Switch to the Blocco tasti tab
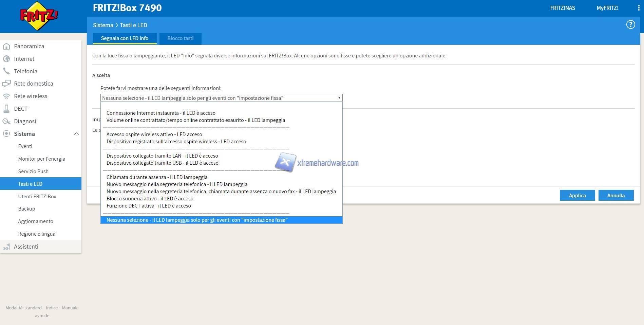The image size is (644, 325). (180, 38)
